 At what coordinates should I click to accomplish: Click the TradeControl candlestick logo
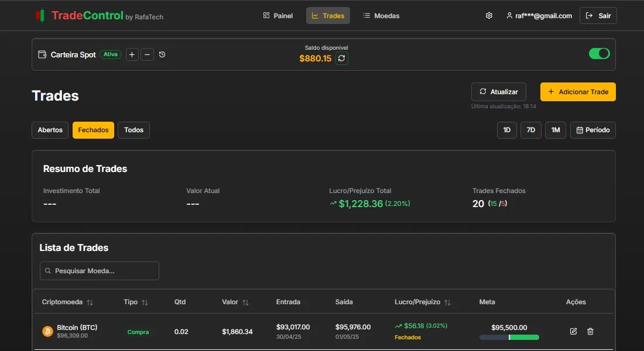(x=40, y=16)
